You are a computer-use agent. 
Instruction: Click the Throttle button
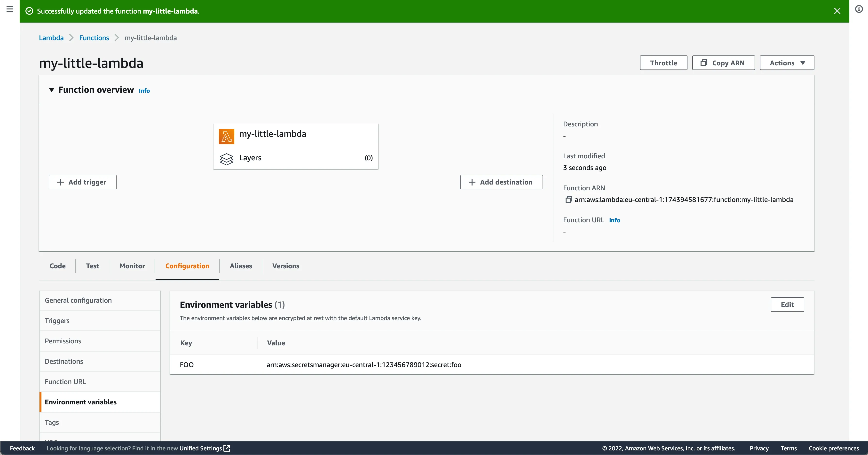(663, 63)
